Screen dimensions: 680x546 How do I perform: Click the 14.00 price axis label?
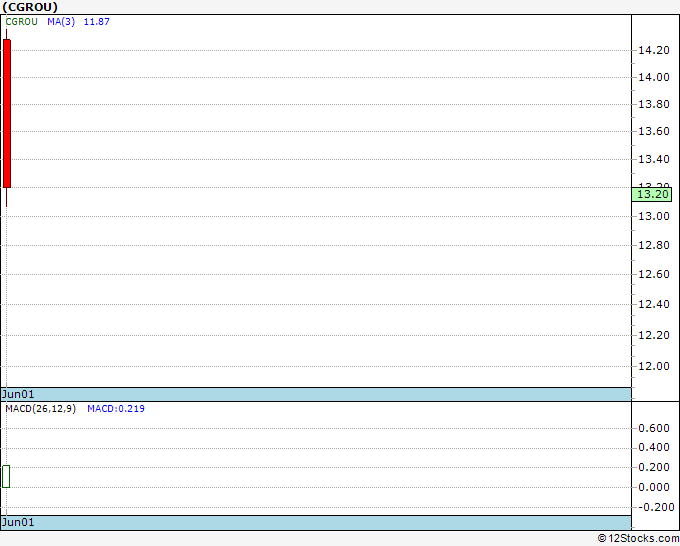coord(654,77)
